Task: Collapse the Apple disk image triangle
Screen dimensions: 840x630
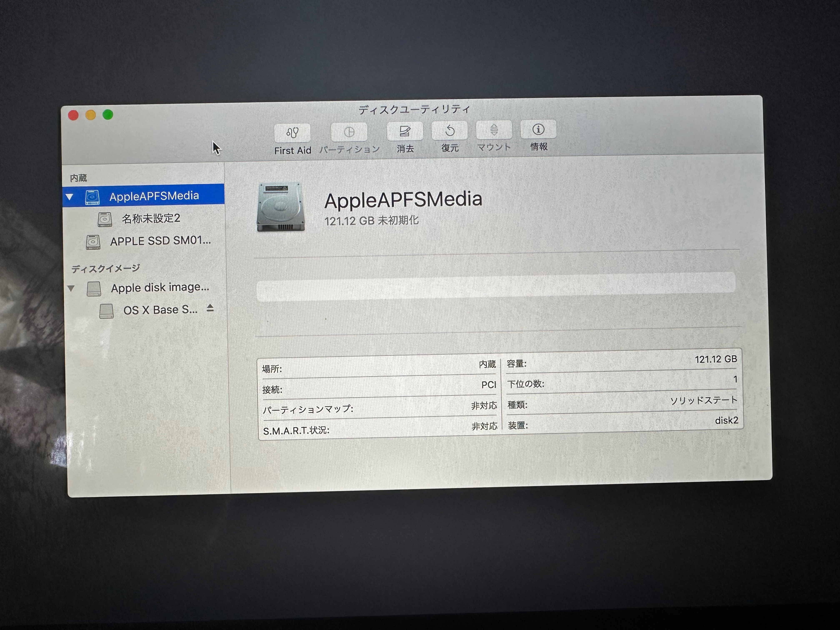Action: click(x=71, y=288)
